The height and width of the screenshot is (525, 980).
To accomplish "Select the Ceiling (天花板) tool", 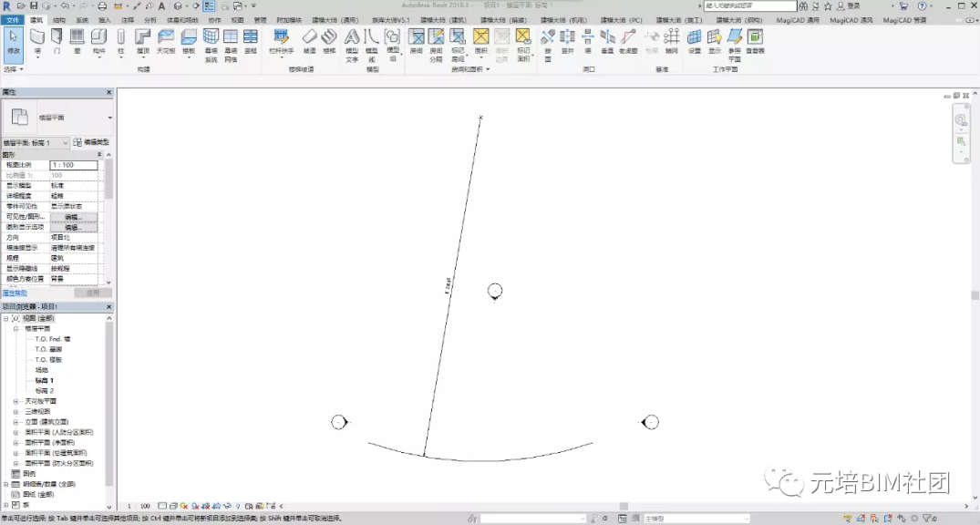I will (x=166, y=41).
